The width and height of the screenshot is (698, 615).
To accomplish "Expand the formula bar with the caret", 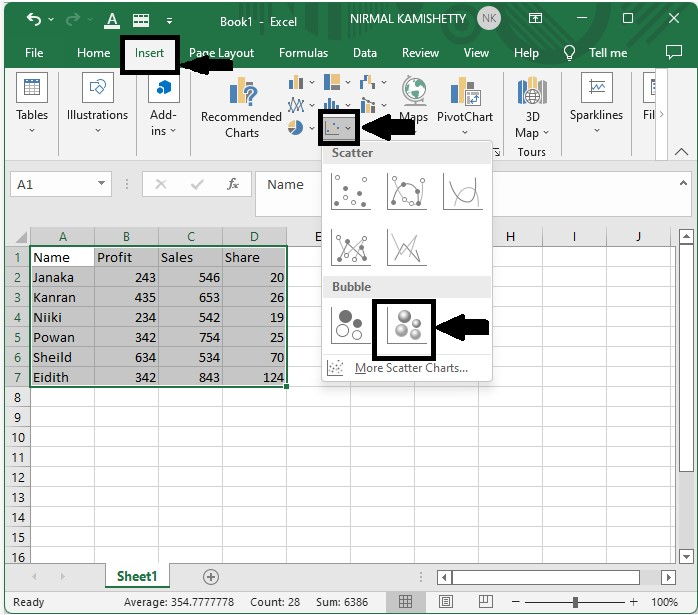I will coord(683,183).
